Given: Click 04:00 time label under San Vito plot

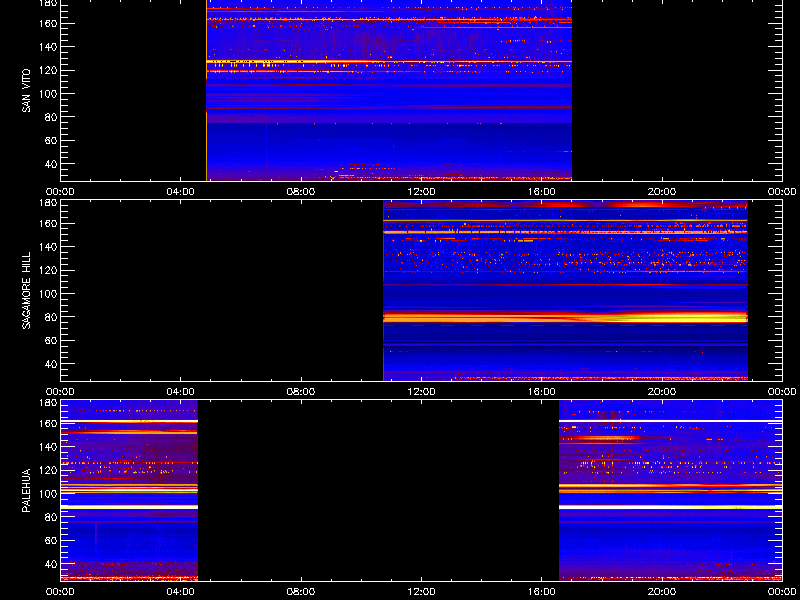Looking at the screenshot, I should [x=181, y=192].
